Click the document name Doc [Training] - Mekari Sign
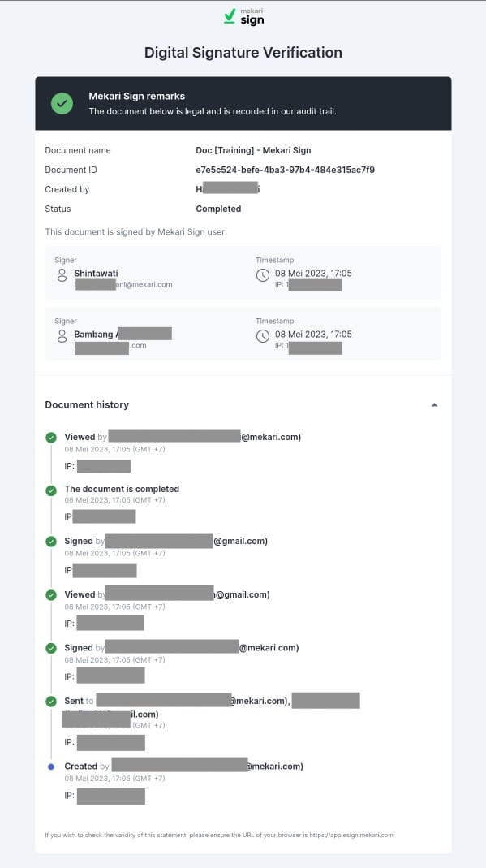The image size is (486, 868). coord(253,150)
